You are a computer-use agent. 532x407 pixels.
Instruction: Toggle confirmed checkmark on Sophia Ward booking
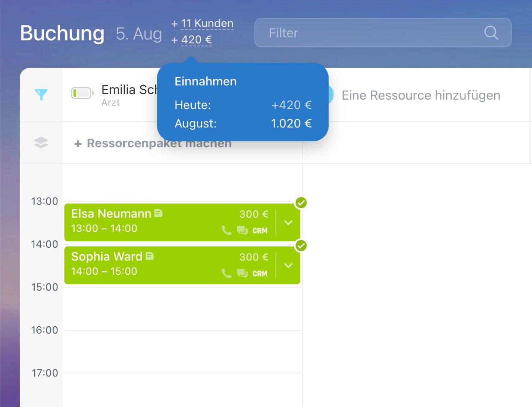pyautogui.click(x=301, y=246)
